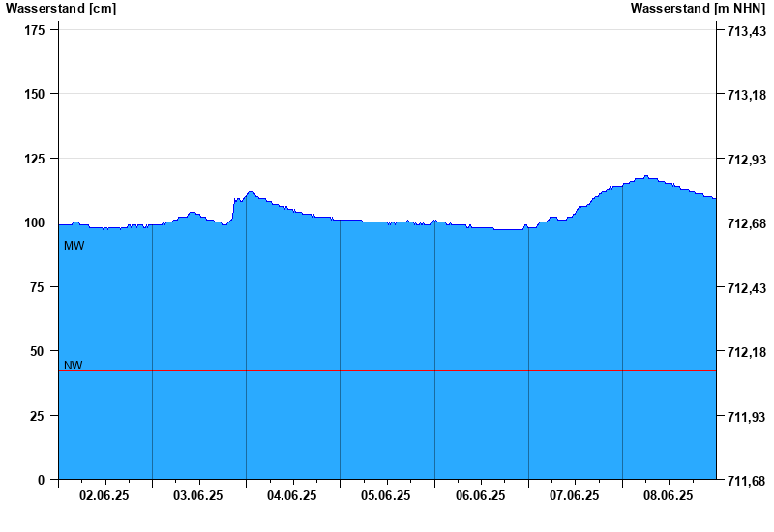The width and height of the screenshot is (774, 532).
Task: Click the water level peak near 04.06.25 start
Action: [251, 191]
